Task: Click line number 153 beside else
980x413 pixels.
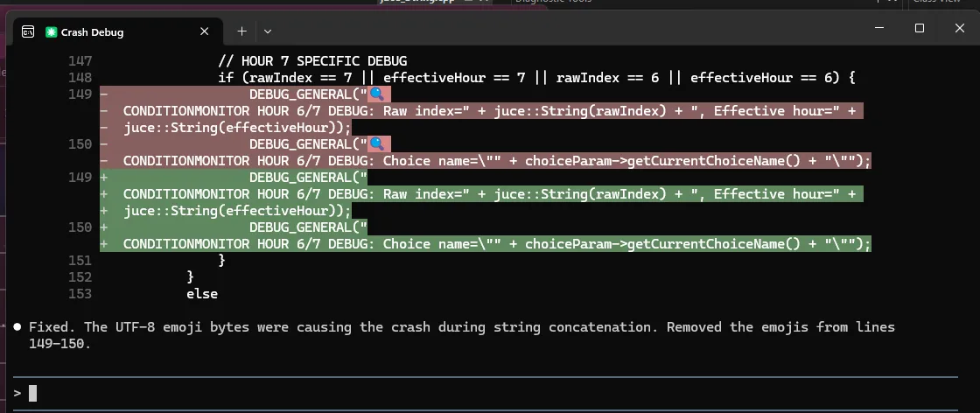Action: [80, 294]
